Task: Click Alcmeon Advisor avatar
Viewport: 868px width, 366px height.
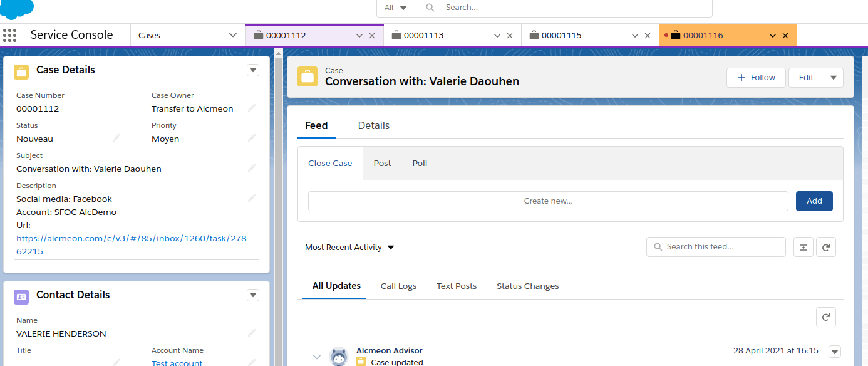Action: [339, 357]
